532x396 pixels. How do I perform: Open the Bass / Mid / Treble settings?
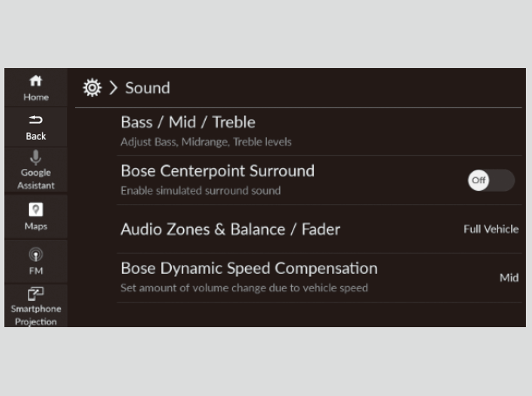(x=188, y=123)
